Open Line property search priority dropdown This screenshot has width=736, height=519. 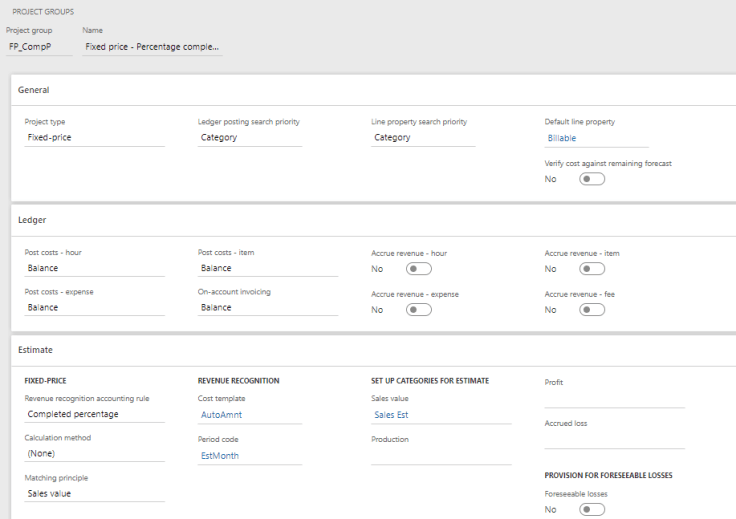click(422, 138)
